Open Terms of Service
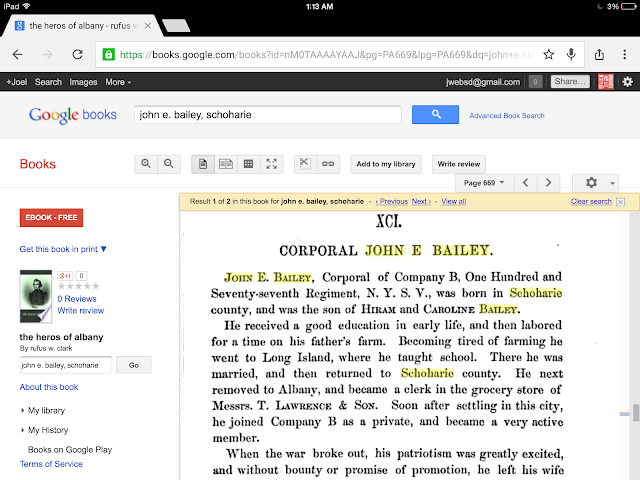 tap(51, 464)
